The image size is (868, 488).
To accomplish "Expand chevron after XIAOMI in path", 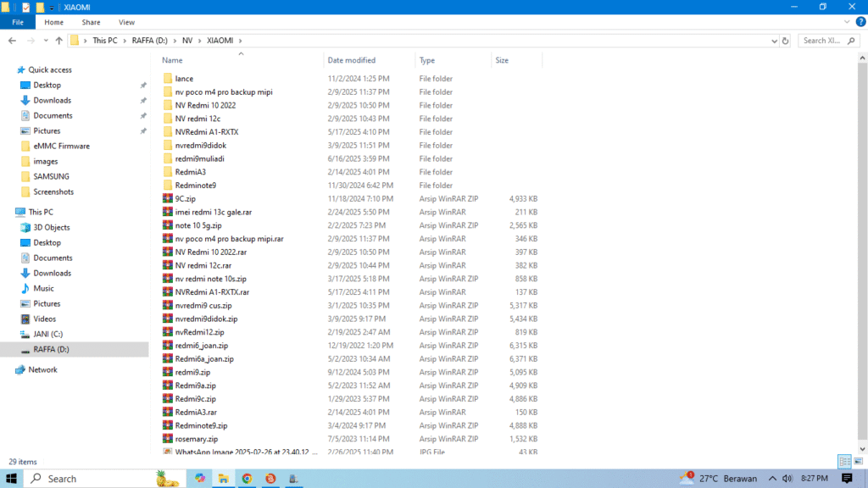I will tap(240, 41).
